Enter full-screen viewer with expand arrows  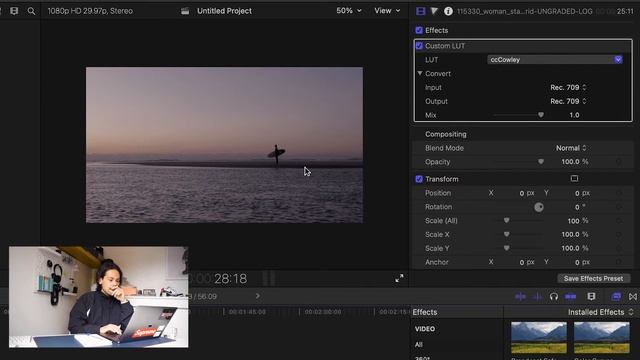[399, 278]
